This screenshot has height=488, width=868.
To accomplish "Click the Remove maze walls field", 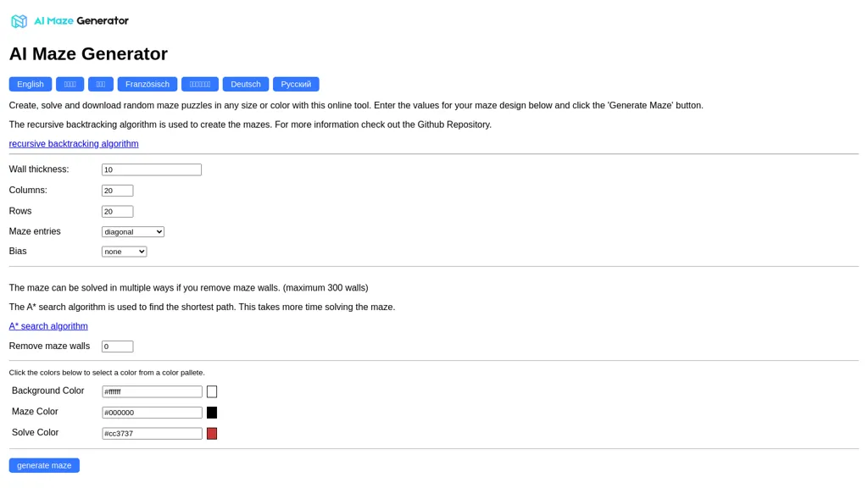I will tap(117, 347).
